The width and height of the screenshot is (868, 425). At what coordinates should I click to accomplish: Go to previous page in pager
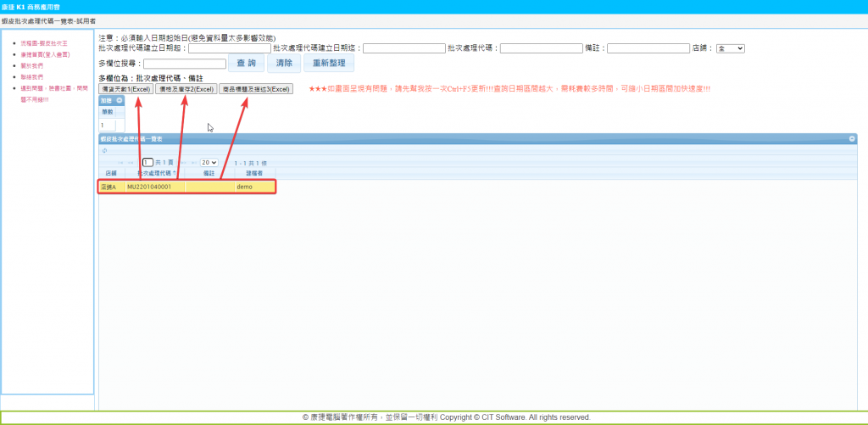pos(131,162)
